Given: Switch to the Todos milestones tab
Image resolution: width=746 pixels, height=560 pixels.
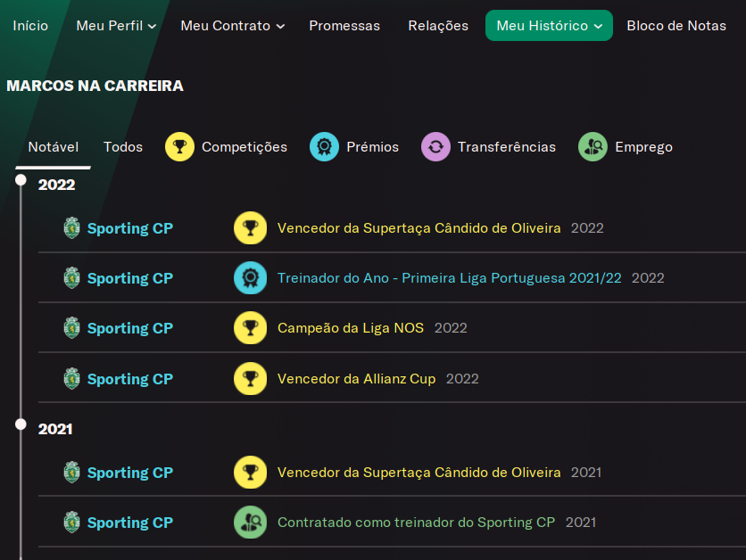Looking at the screenshot, I should (123, 147).
